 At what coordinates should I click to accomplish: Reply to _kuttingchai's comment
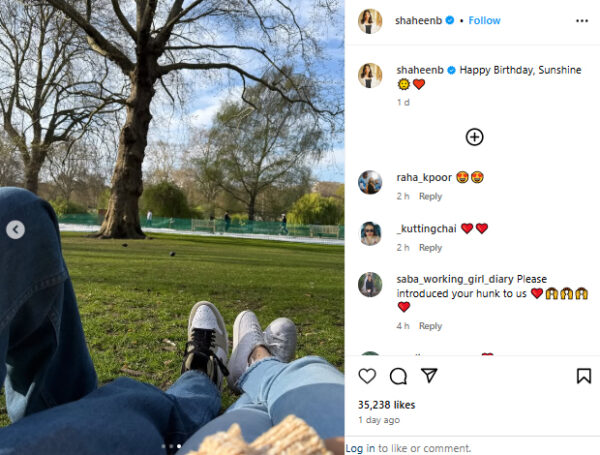click(430, 248)
